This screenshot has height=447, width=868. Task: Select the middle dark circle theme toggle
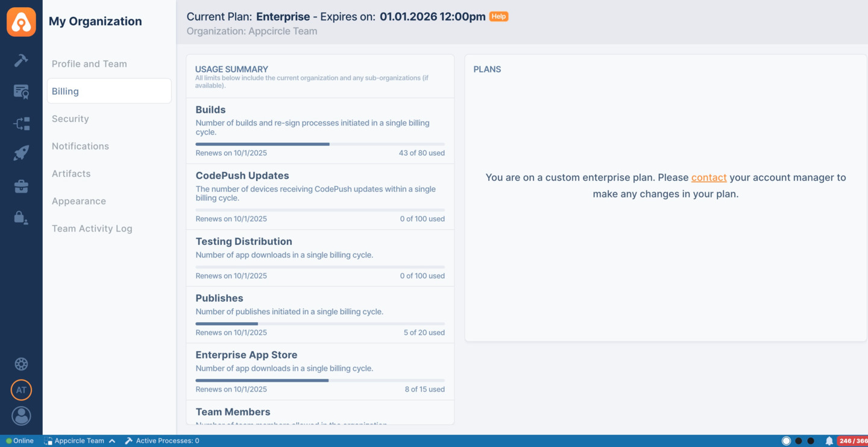799,441
